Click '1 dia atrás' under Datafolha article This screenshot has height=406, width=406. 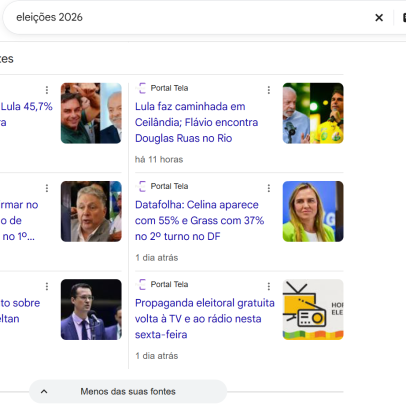157,258
